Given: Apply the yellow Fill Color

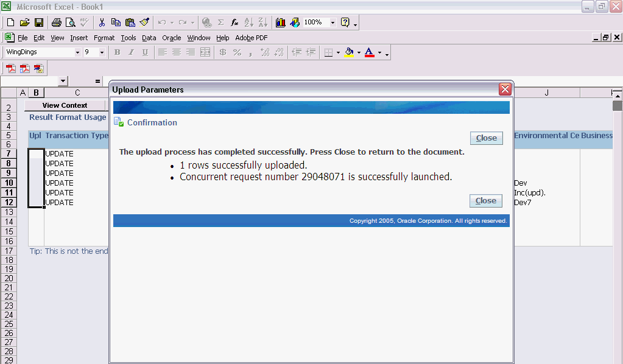Looking at the screenshot, I should click(349, 52).
